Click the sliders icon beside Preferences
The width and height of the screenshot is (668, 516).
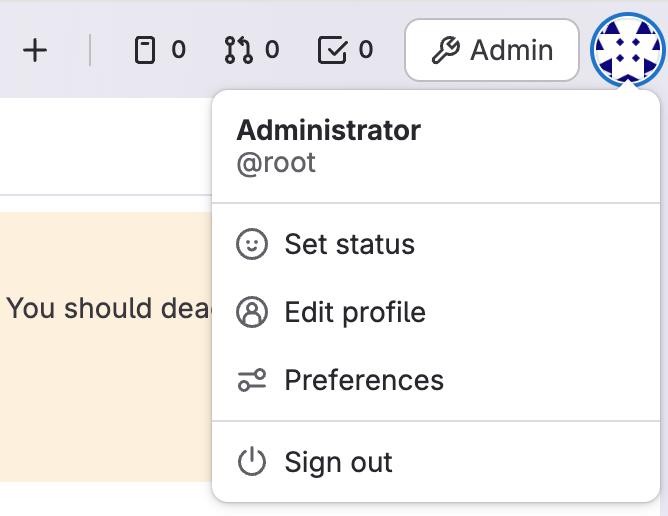pos(252,380)
